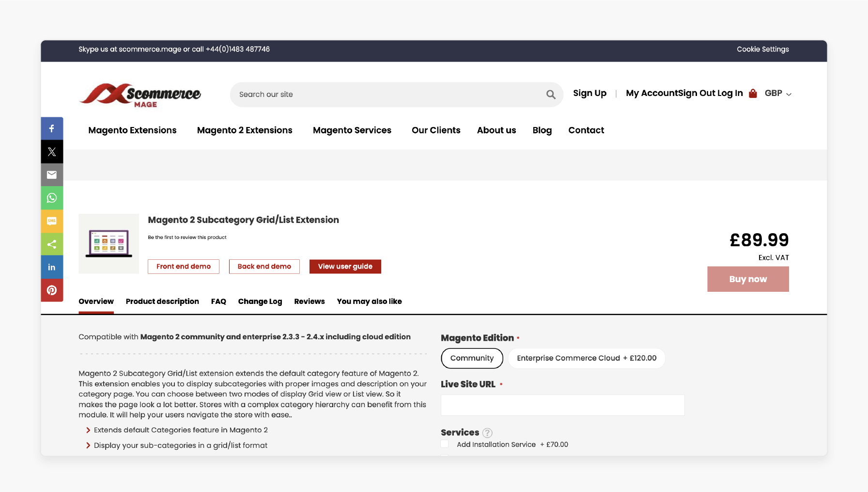Click "Extends default Categories feature" bullet
The image size is (868, 492).
[x=181, y=430]
